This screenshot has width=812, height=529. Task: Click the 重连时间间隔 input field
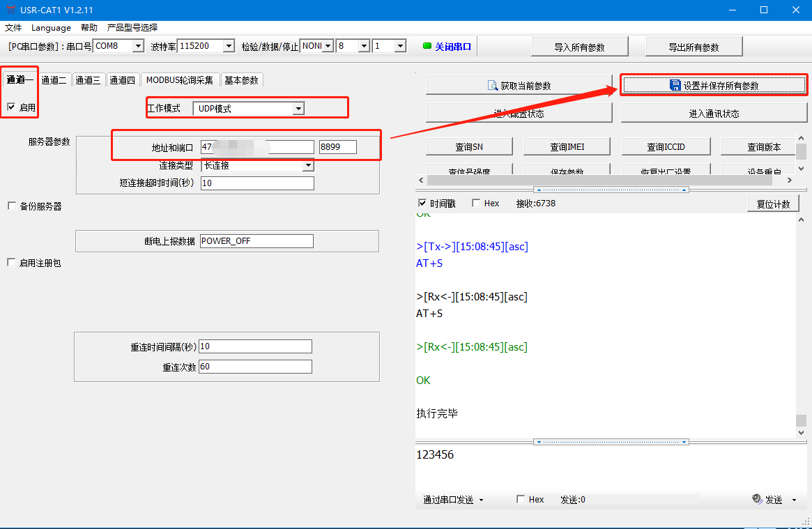255,346
